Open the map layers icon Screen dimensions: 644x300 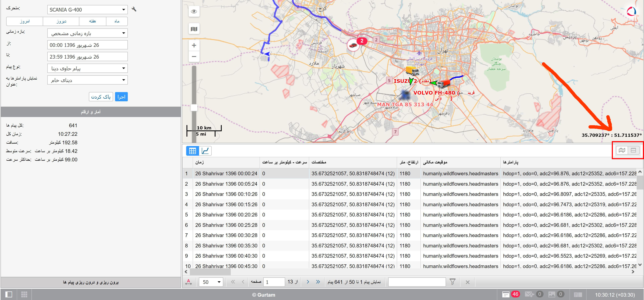pyautogui.click(x=194, y=29)
